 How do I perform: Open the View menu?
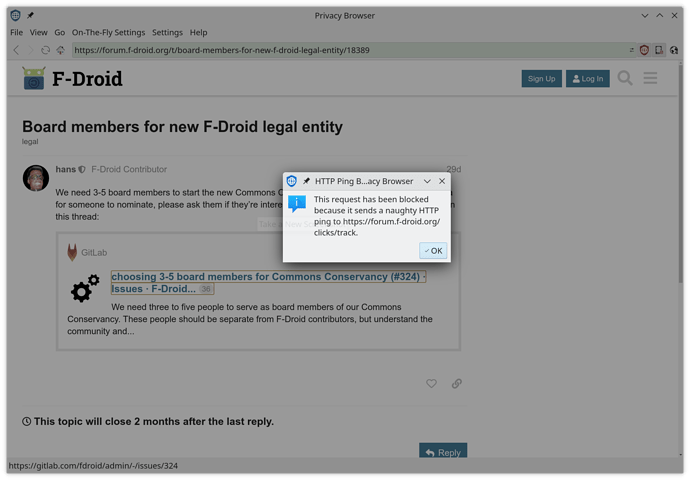click(38, 33)
